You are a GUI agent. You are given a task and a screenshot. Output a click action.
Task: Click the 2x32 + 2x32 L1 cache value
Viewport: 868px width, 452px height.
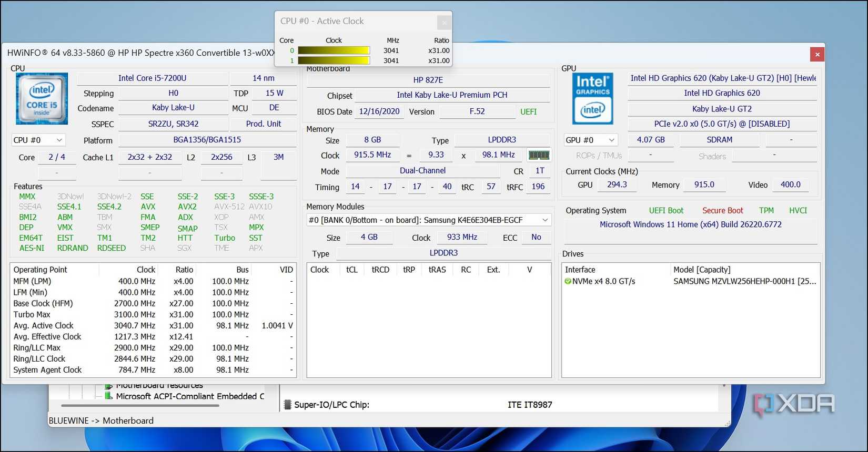[150, 157]
